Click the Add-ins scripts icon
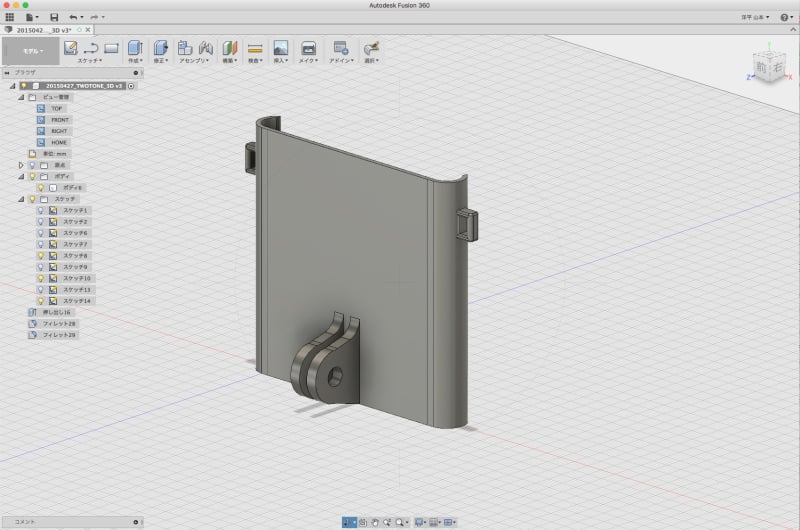The width and height of the screenshot is (800, 530). 340,48
